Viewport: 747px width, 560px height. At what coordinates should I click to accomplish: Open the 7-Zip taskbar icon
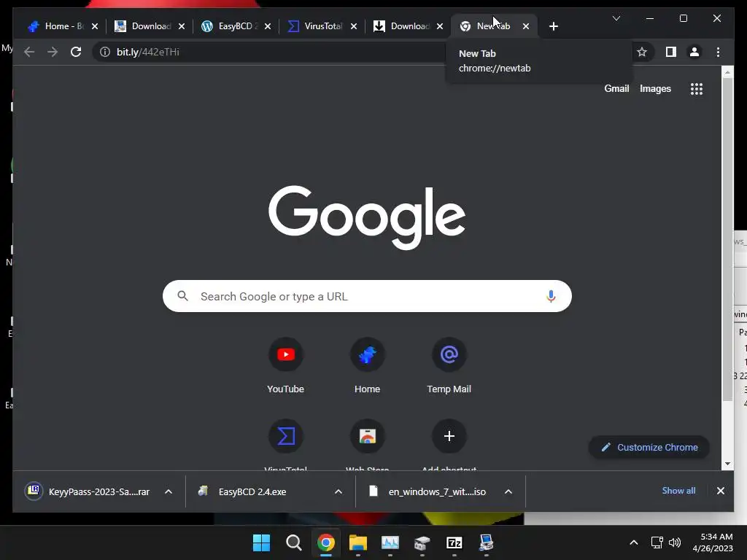(454, 542)
